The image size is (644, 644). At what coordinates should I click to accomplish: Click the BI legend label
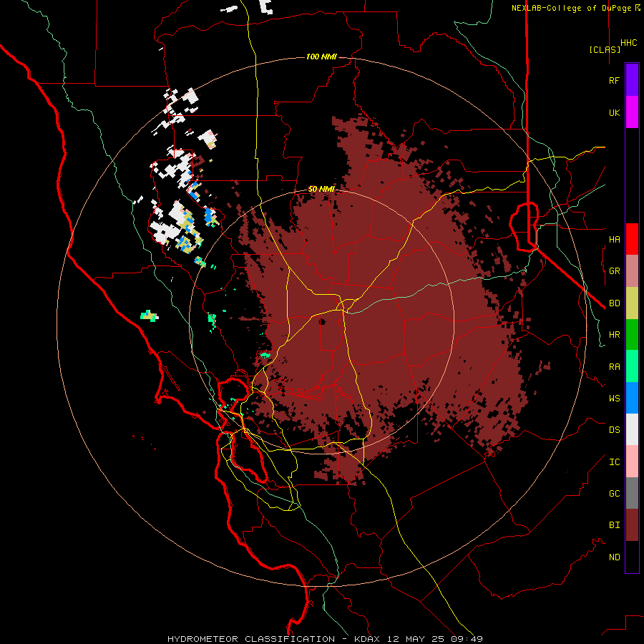point(614,525)
